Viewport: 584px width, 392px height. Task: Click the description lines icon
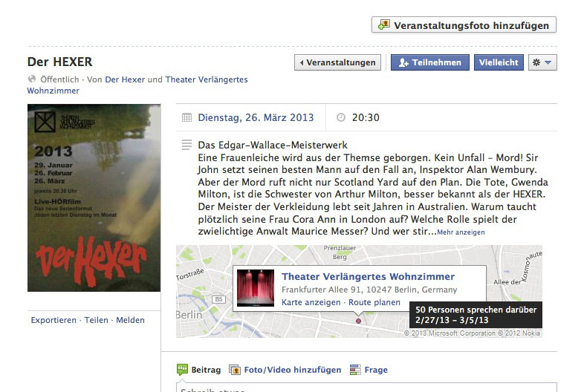tap(186, 145)
